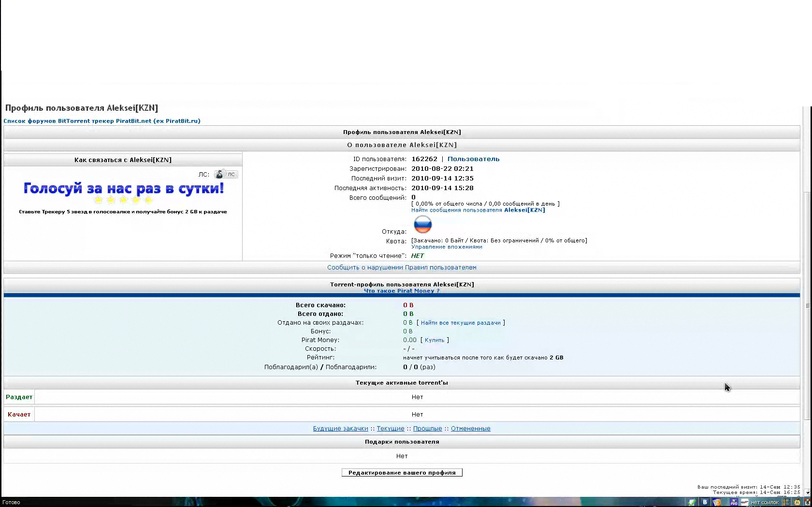Open 'Будущие закачки' link
The image size is (812, 507).
(x=340, y=429)
